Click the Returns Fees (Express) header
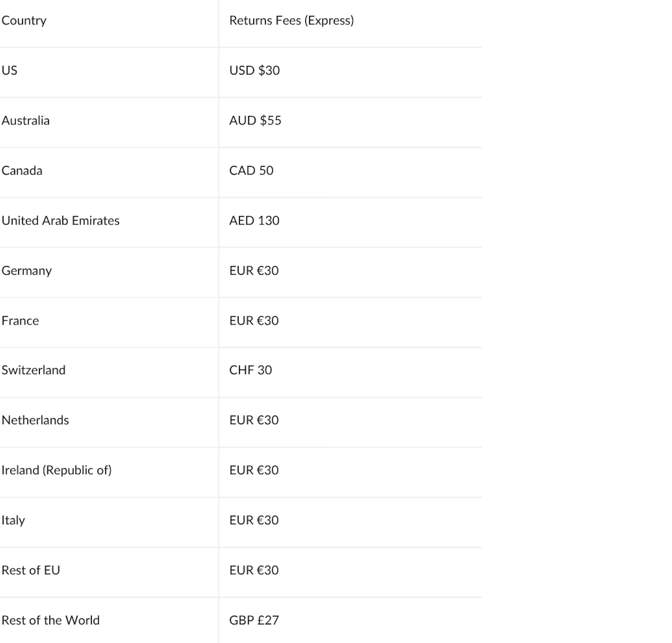 coord(291,20)
